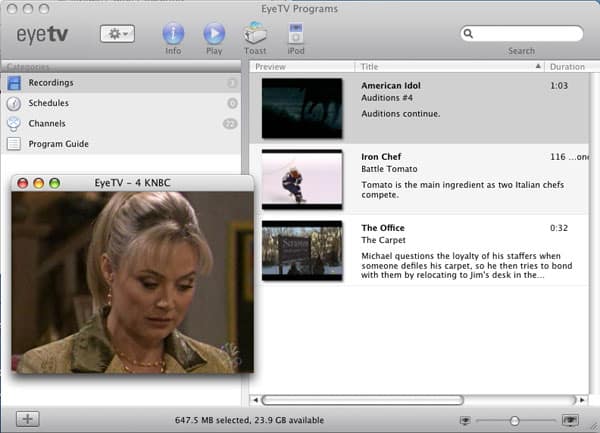
Task: Click the magnifier icon in Search field
Action: click(x=468, y=34)
